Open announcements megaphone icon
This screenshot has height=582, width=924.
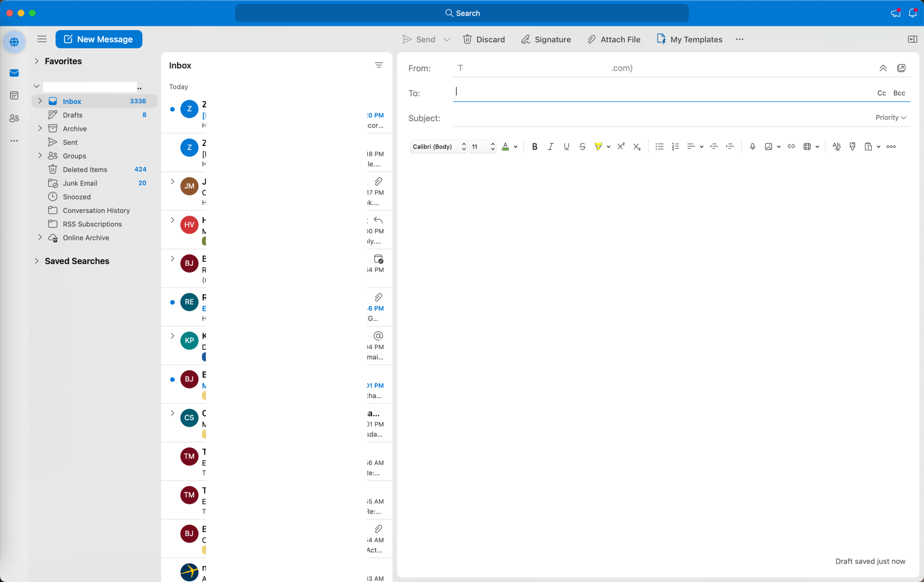click(x=895, y=13)
